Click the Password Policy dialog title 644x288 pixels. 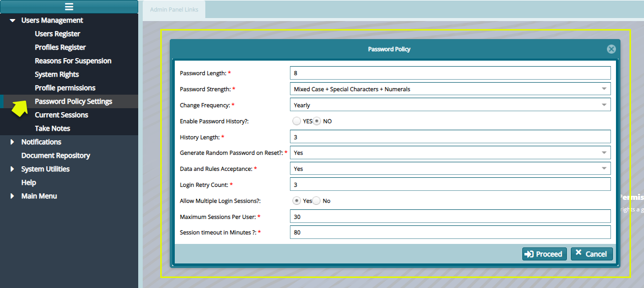pyautogui.click(x=389, y=49)
